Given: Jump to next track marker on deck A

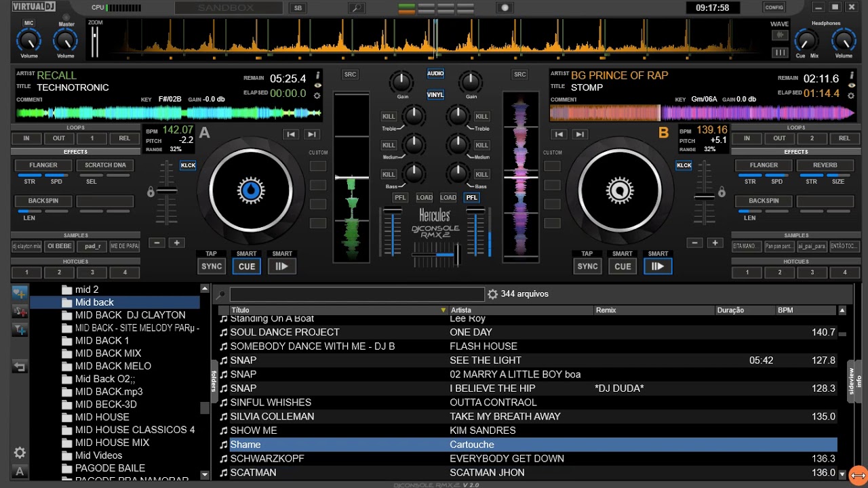Looking at the screenshot, I should coord(311,134).
